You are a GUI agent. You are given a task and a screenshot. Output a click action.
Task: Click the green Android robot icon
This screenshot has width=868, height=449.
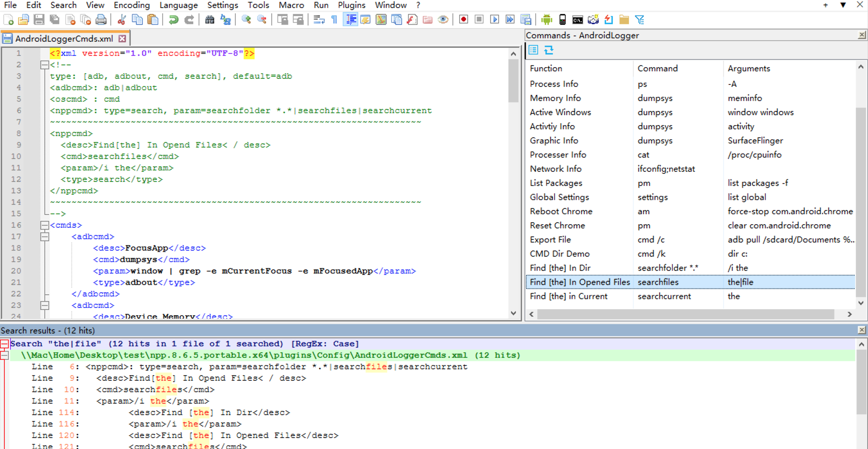click(546, 20)
